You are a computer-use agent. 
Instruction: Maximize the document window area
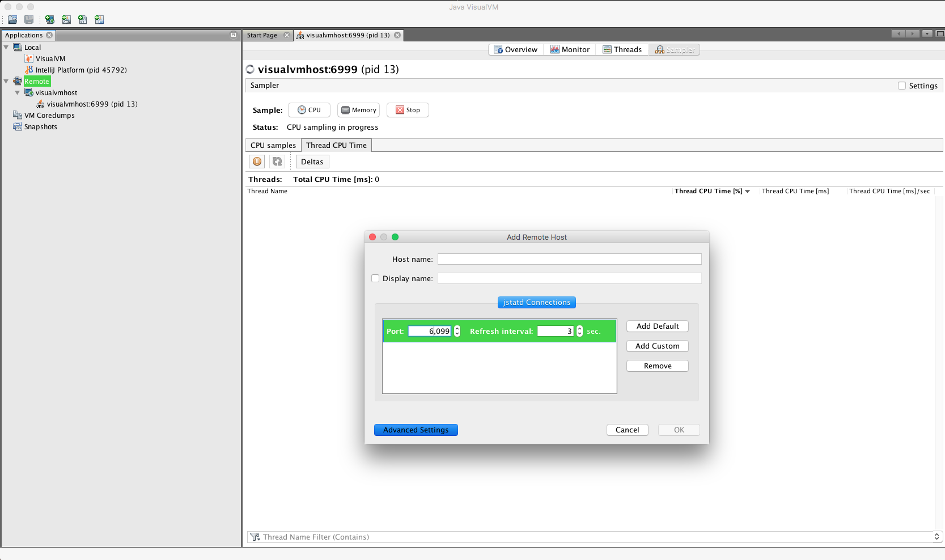click(939, 34)
